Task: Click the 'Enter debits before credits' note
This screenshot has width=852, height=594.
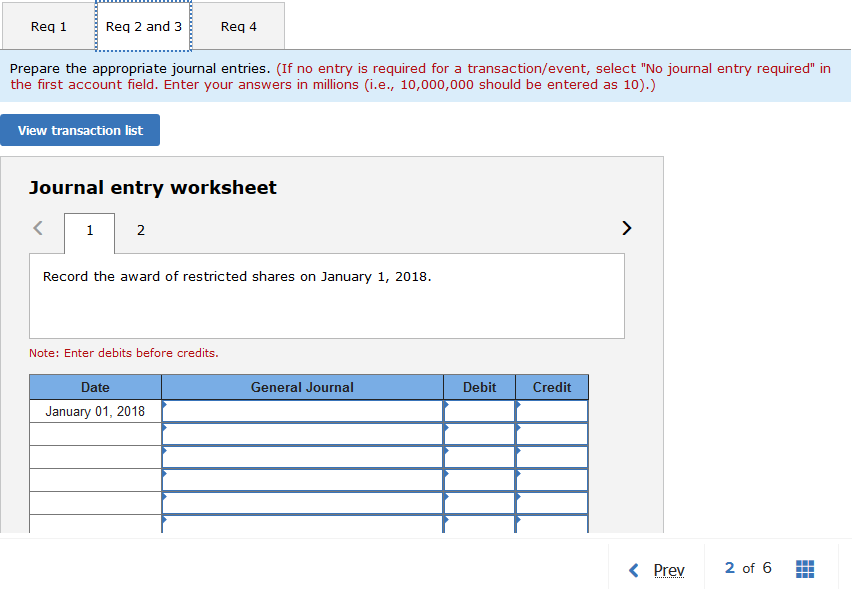Action: point(124,353)
